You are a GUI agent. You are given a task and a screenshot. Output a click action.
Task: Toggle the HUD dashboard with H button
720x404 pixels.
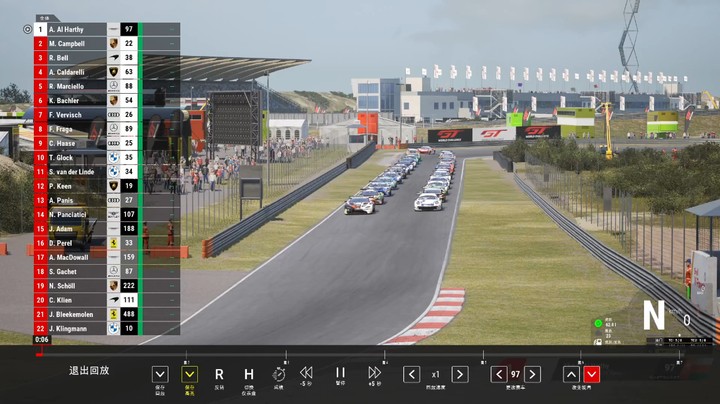pyautogui.click(x=248, y=375)
